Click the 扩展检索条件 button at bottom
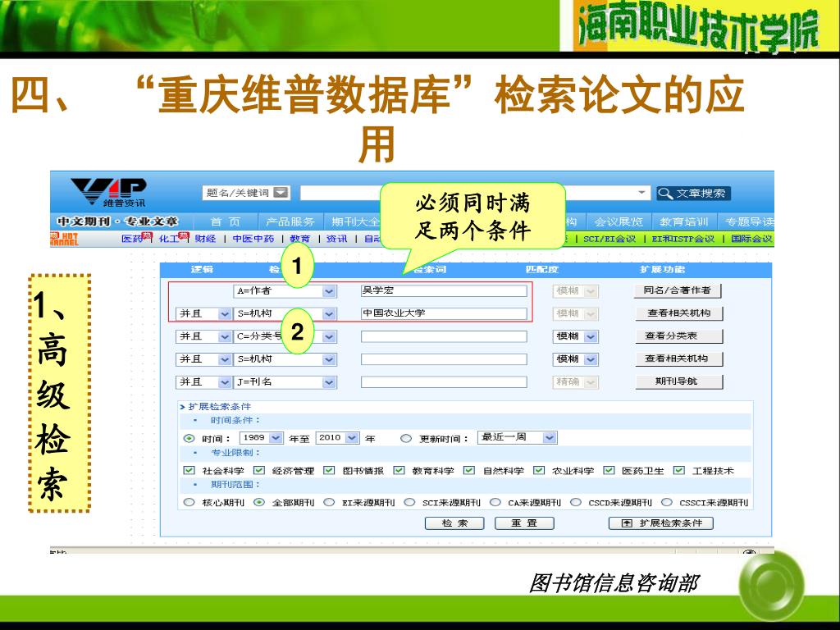 pyautogui.click(x=661, y=523)
